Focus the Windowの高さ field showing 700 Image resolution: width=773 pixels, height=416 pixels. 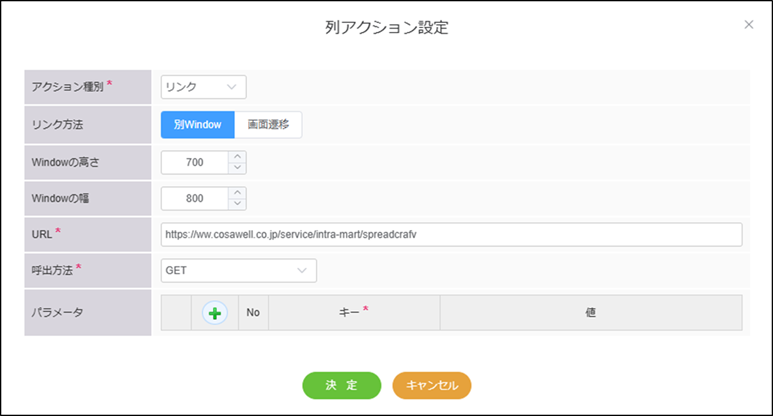(195, 162)
